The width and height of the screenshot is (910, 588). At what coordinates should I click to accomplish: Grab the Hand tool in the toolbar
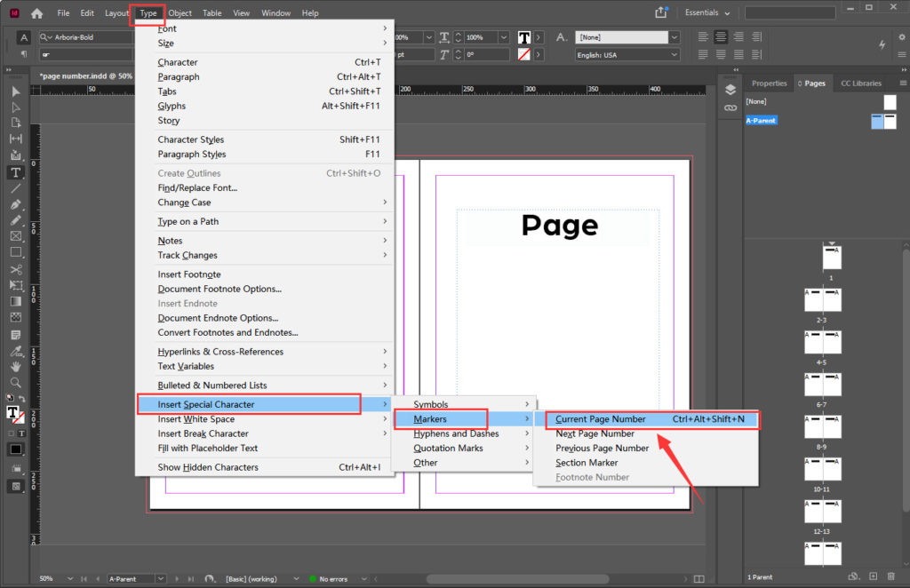15,367
